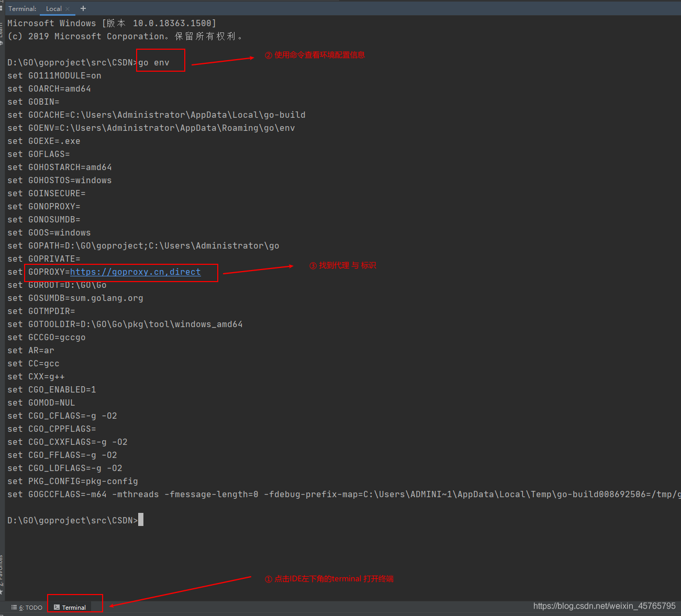Click the line 'set CGO_ENABLED=1'
The height and width of the screenshot is (616, 681).
[x=52, y=389]
